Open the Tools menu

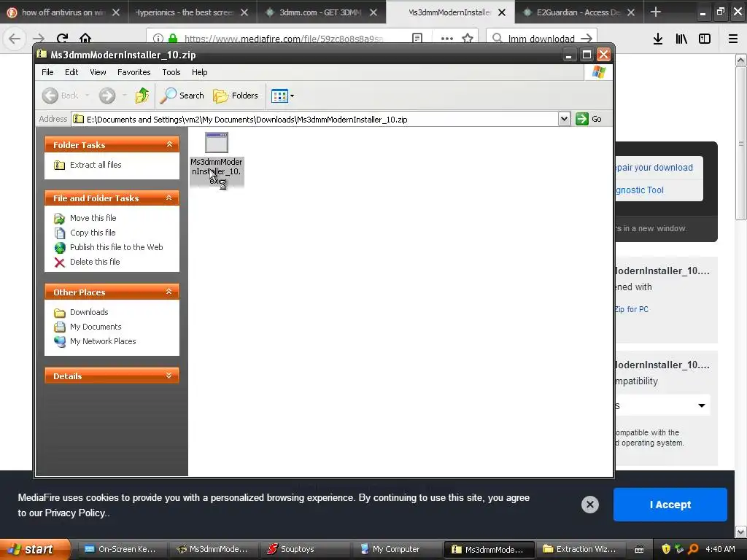pyautogui.click(x=171, y=72)
